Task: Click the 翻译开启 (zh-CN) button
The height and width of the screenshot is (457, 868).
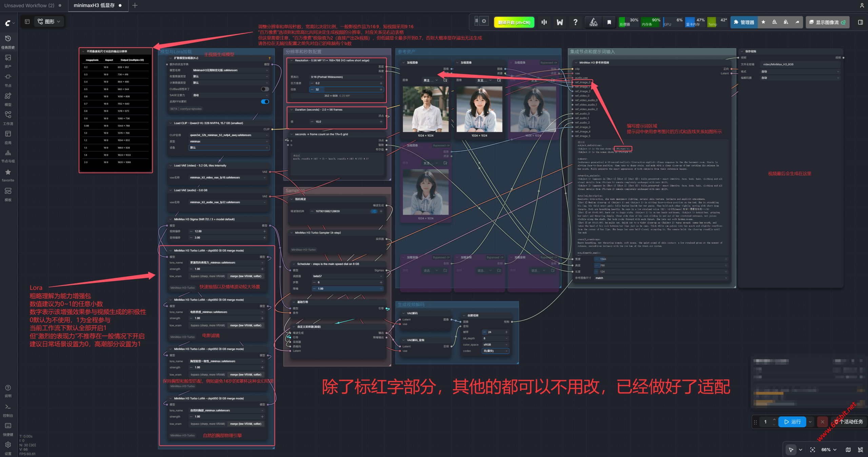Action: pyautogui.click(x=514, y=22)
